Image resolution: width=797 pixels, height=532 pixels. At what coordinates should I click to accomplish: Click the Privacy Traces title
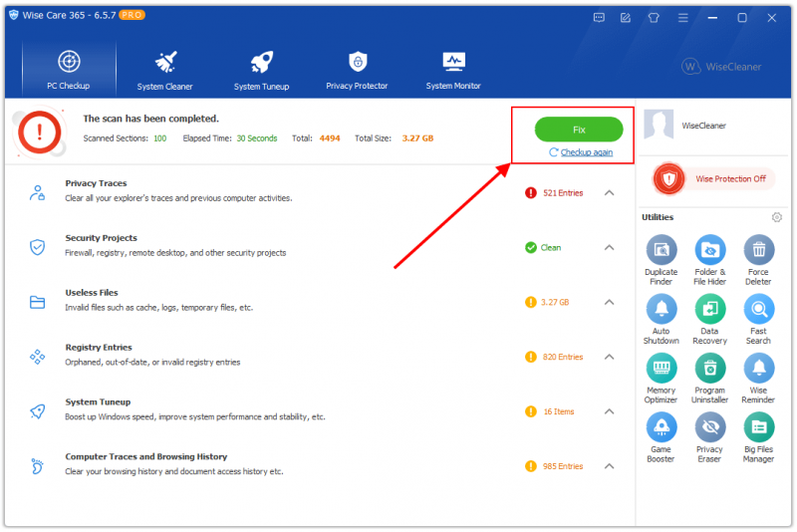pos(96,183)
